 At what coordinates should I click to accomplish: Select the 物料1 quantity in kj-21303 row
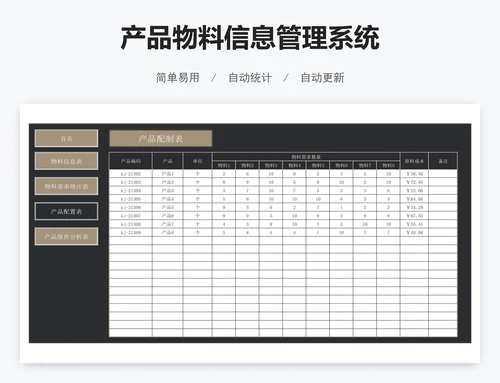click(224, 182)
